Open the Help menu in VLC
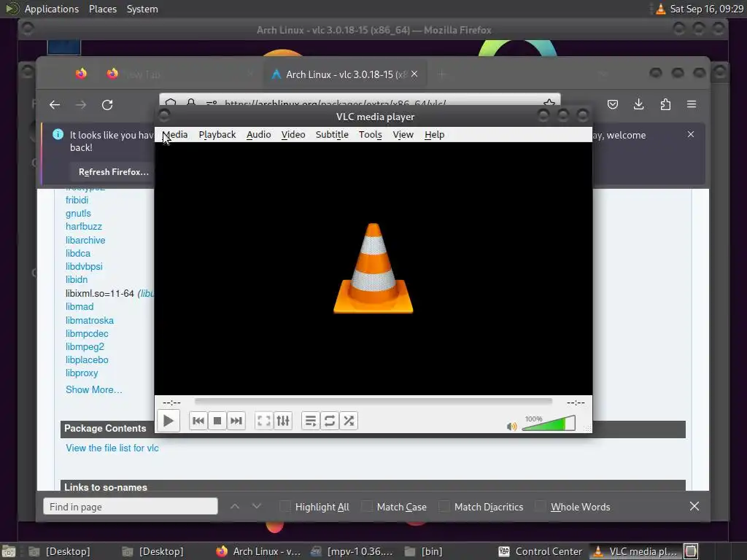This screenshot has height=560, width=747. click(435, 135)
